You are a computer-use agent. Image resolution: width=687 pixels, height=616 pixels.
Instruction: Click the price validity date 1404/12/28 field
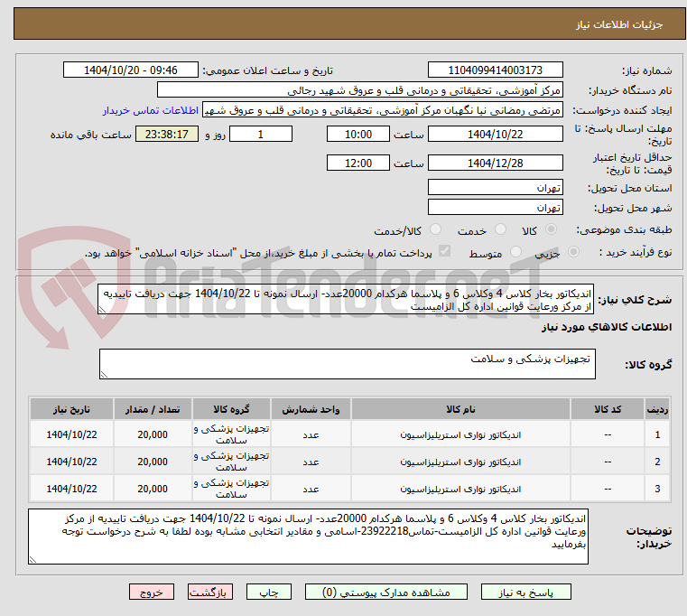(495, 163)
